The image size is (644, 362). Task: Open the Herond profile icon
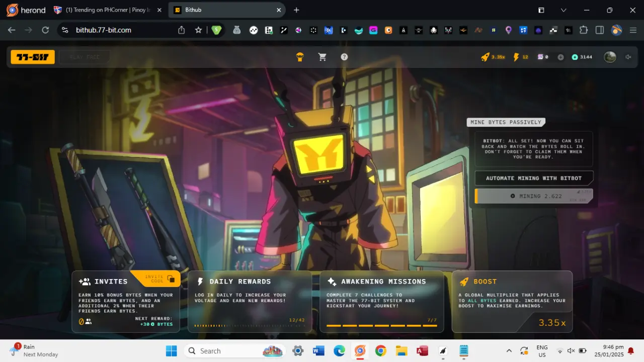tap(616, 30)
